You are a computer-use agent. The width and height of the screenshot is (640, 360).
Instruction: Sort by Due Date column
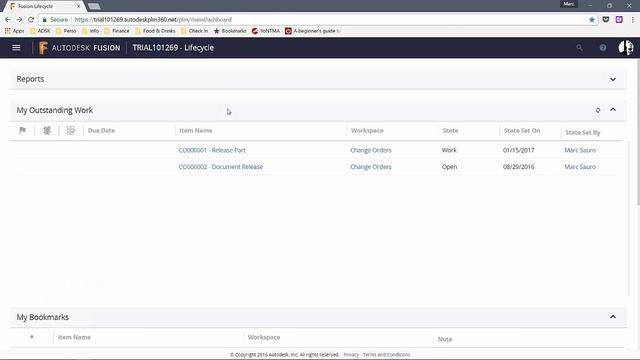tap(101, 131)
